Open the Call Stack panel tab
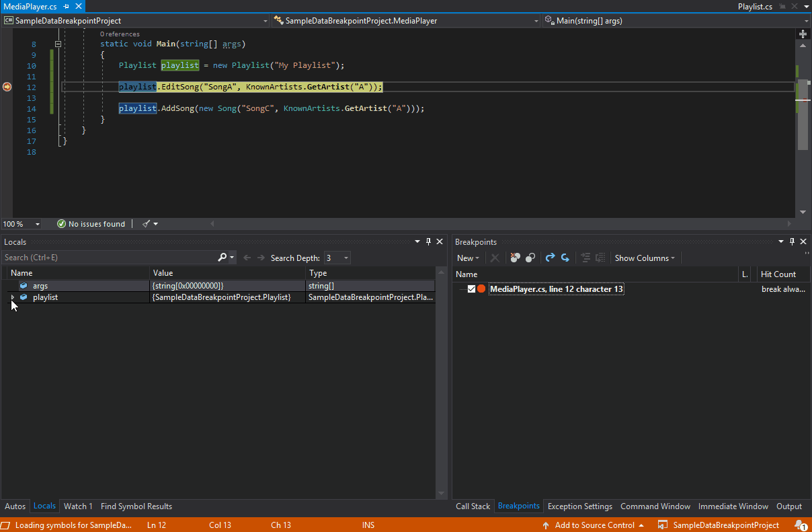 [x=473, y=506]
